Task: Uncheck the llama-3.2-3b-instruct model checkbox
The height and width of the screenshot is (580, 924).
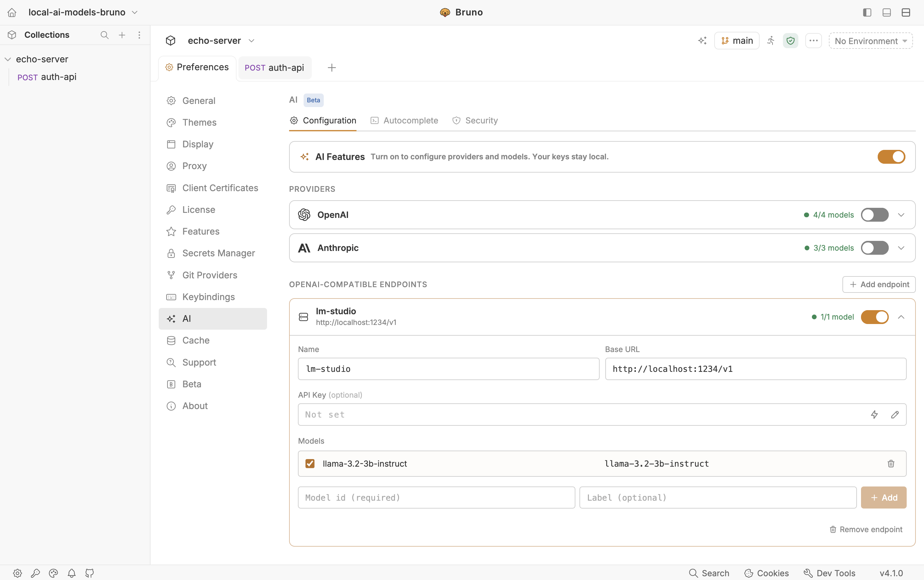Action: pos(310,463)
